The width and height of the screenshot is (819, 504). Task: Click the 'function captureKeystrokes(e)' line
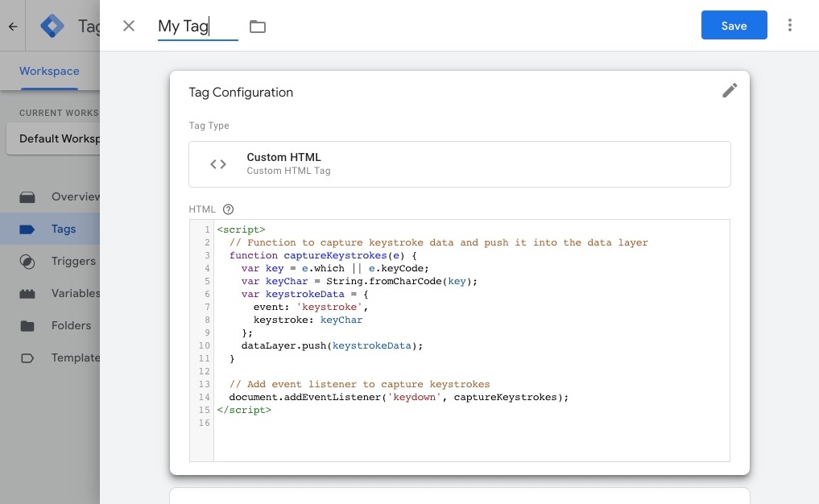[x=323, y=255]
